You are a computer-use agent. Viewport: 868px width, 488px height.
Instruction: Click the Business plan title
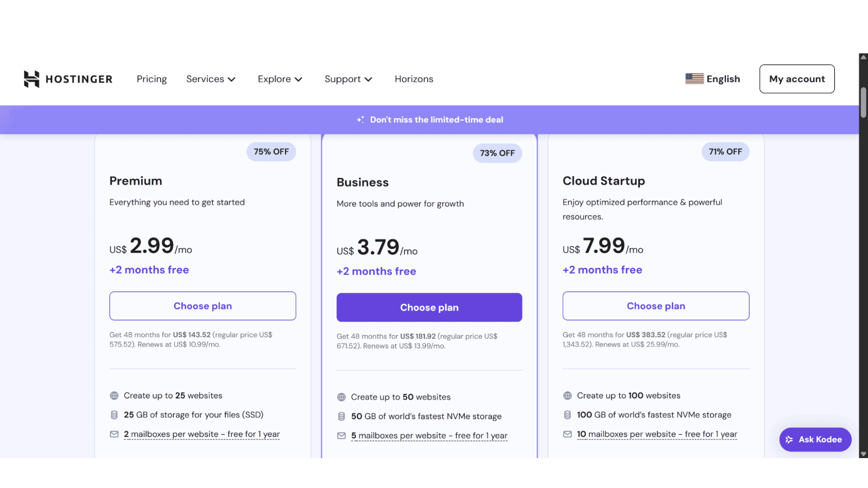(x=363, y=182)
